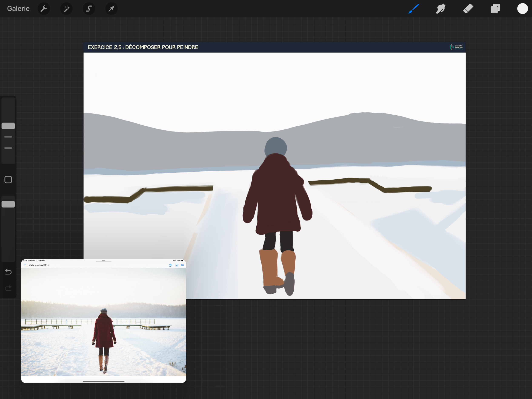Open the white active color swatch
The image size is (532, 399).
click(x=522, y=9)
